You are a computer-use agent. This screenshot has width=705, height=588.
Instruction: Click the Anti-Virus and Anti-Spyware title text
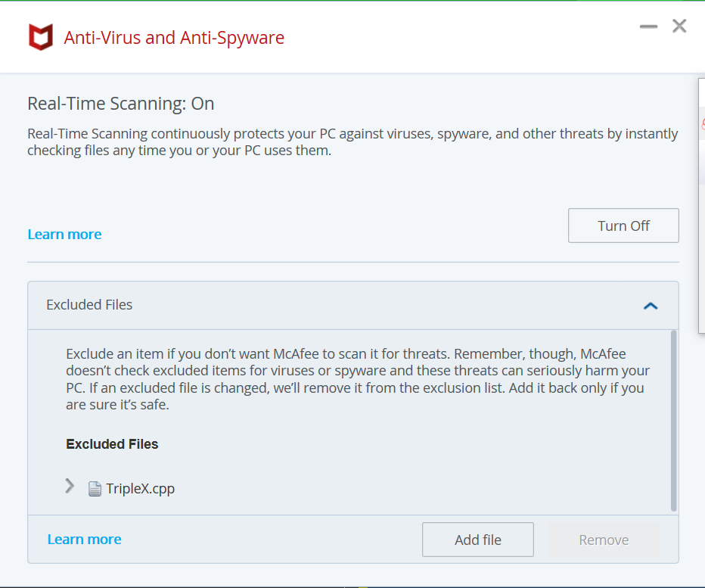coord(174,37)
